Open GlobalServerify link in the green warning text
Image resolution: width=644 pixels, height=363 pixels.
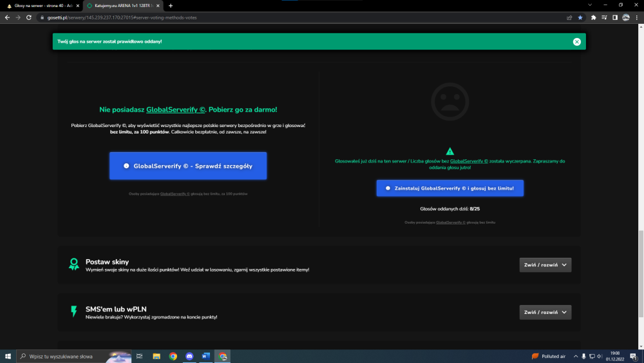469,161
